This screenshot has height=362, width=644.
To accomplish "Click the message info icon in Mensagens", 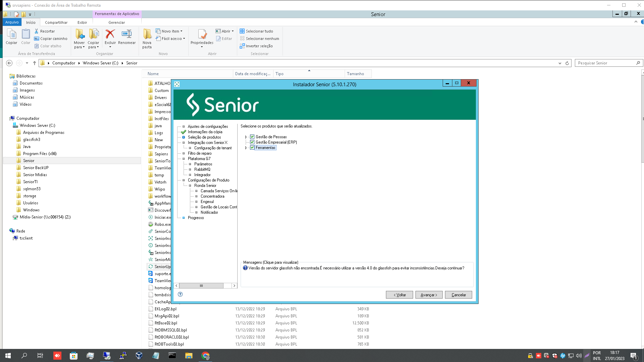I will click(x=245, y=268).
